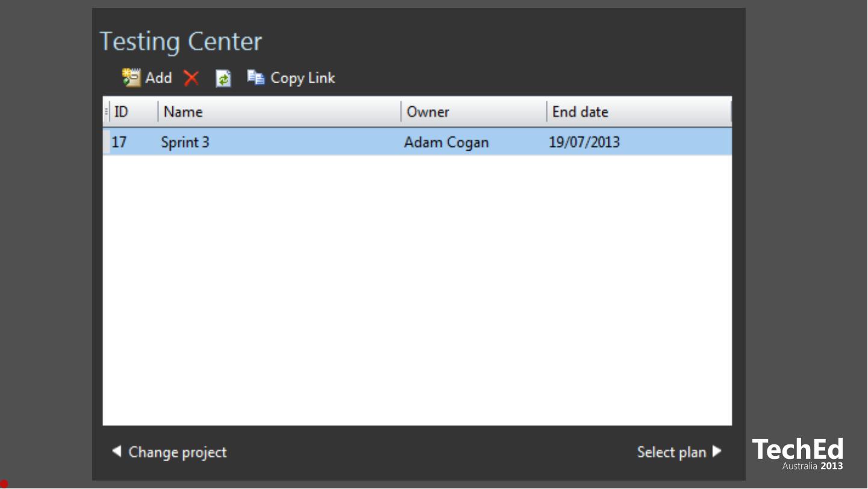
Task: Click the Add test plan icon
Action: [131, 78]
